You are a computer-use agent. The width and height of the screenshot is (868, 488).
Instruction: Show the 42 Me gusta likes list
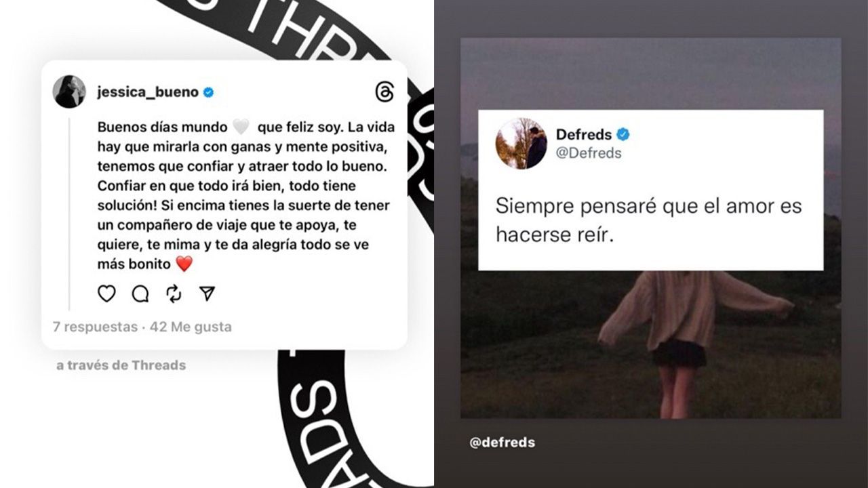coord(191,327)
